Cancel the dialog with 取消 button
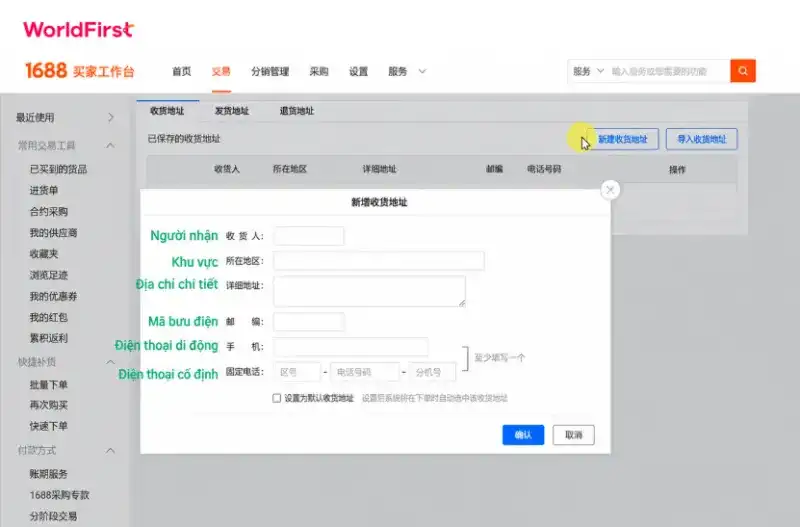Screen dimensions: 800x527 pyautogui.click(x=573, y=435)
